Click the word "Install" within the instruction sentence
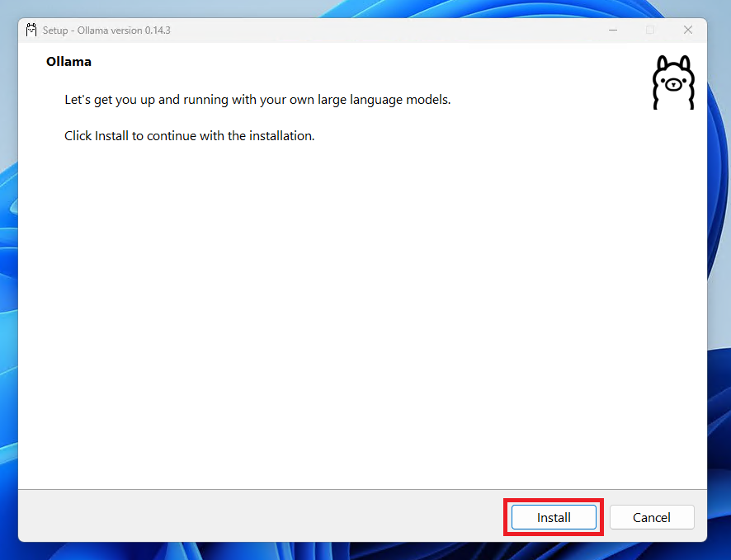Screen dimensions: 731x560 click(x=111, y=135)
